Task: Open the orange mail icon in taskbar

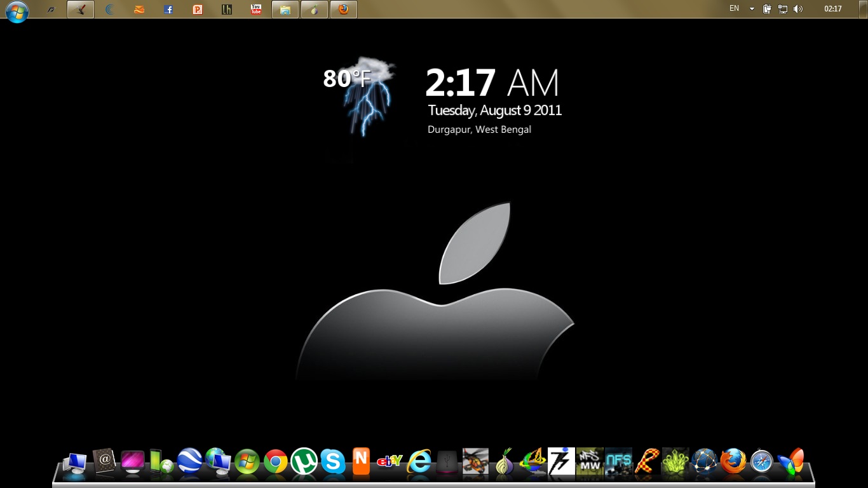Action: pyautogui.click(x=139, y=10)
